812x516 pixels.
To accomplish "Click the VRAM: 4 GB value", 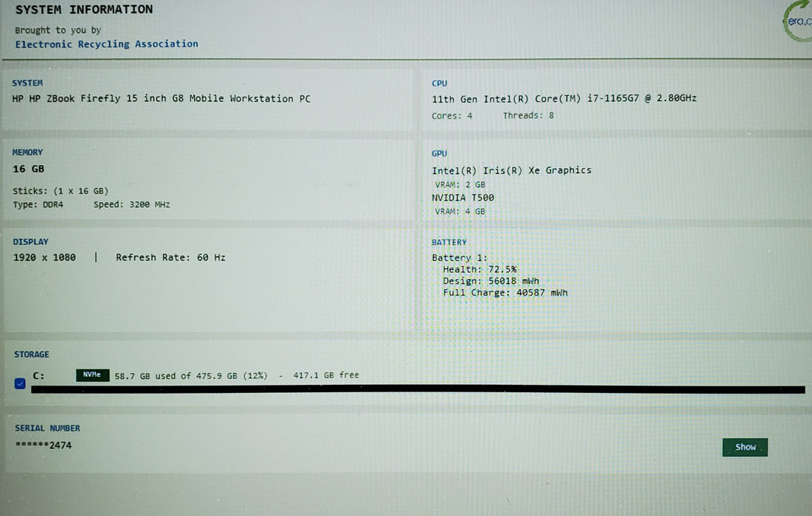I will pyautogui.click(x=460, y=212).
